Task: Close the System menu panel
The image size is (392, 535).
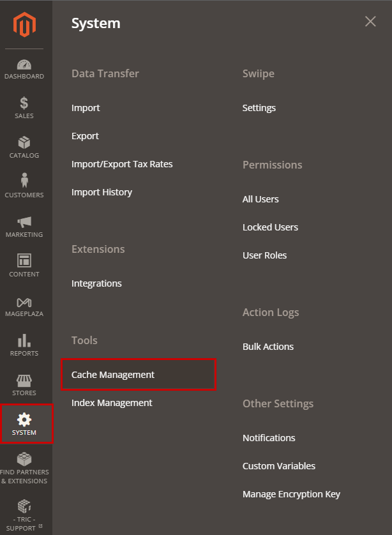Action: point(370,21)
